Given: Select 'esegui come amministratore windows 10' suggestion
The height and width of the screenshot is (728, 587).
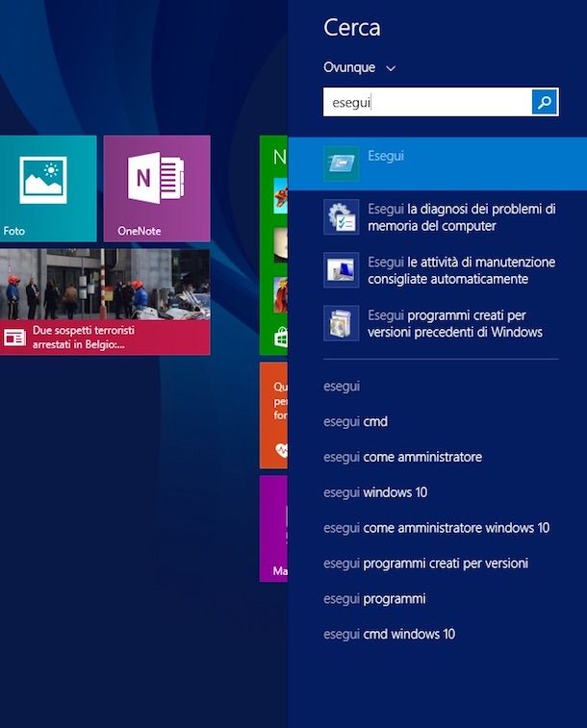Looking at the screenshot, I should (x=437, y=528).
